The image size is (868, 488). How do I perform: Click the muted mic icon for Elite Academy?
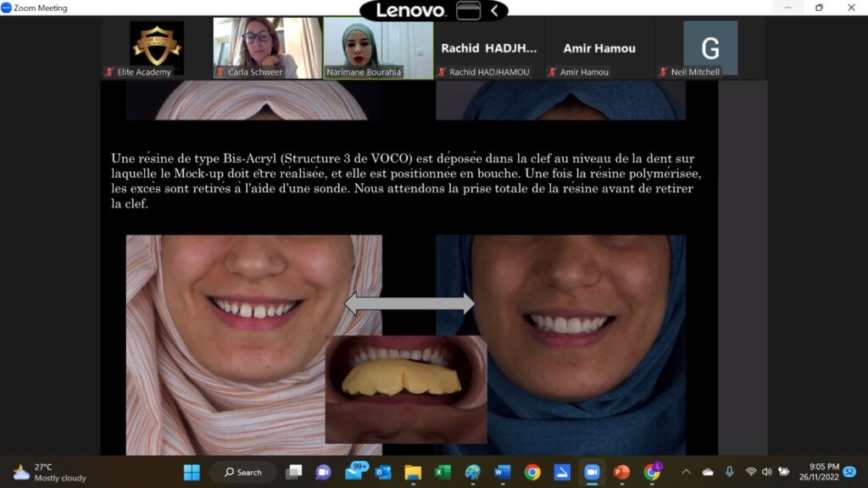coord(109,72)
